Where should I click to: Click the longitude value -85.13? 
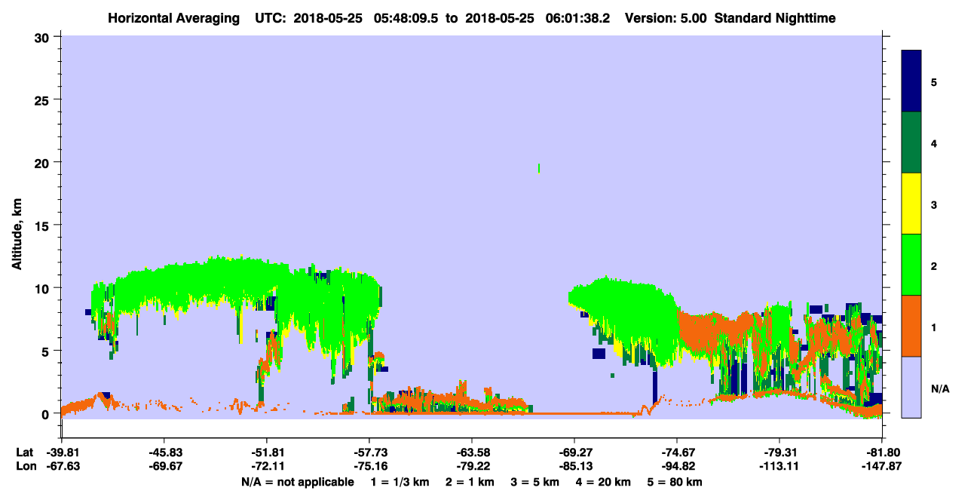tap(574, 466)
